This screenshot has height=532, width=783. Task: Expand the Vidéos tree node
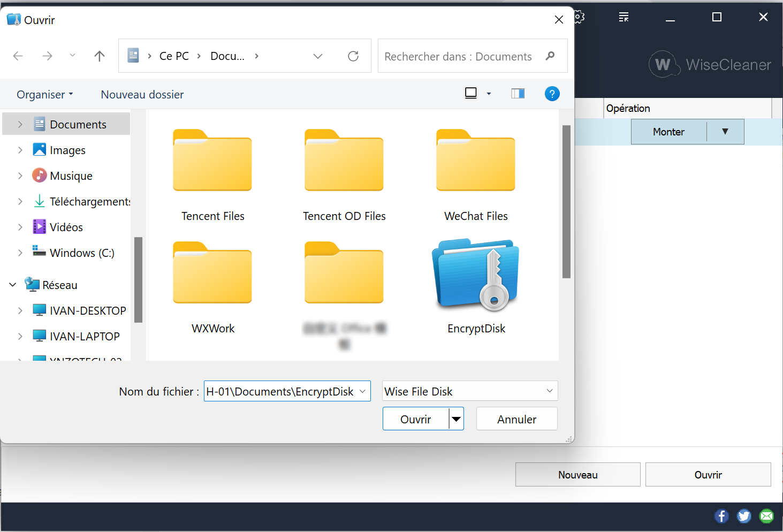[20, 227]
